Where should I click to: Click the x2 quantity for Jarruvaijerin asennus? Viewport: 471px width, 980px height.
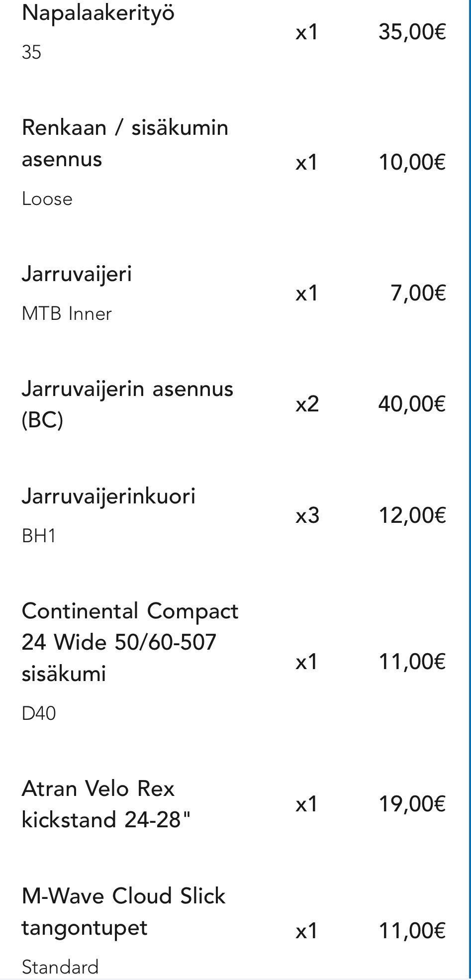pyautogui.click(x=307, y=404)
